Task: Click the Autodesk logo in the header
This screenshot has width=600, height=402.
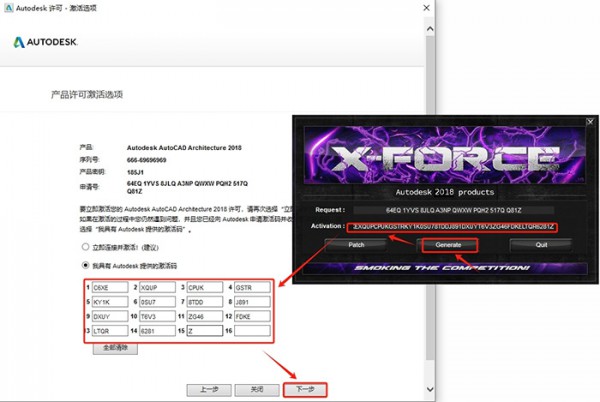Action: click(46, 42)
